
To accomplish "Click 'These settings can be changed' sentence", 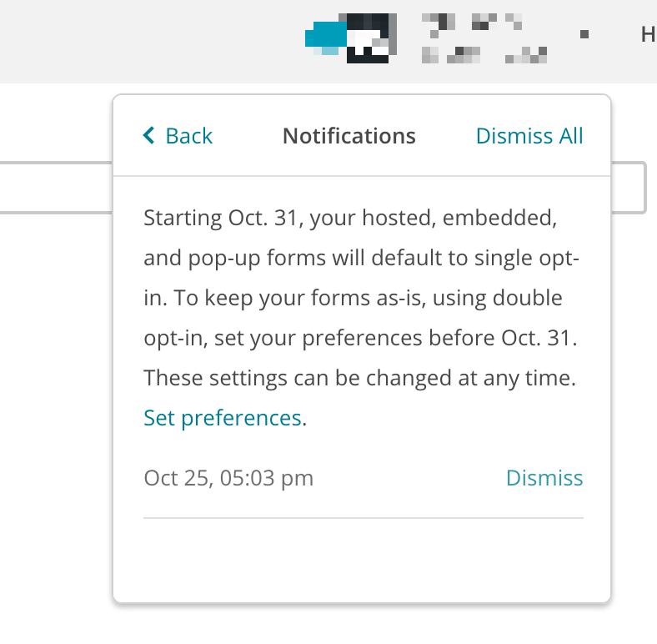I will 359,378.
